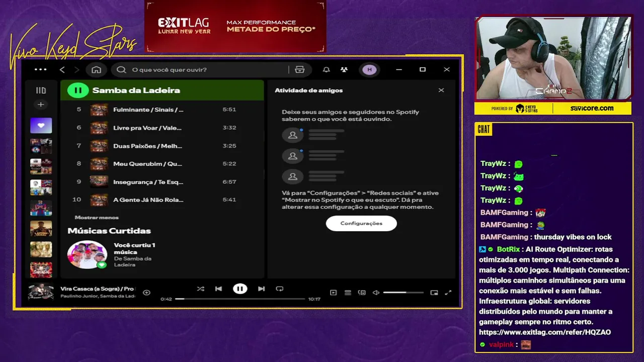Select the second playlist thumbnail in the sidebar
This screenshot has width=644, height=362.
41,146
